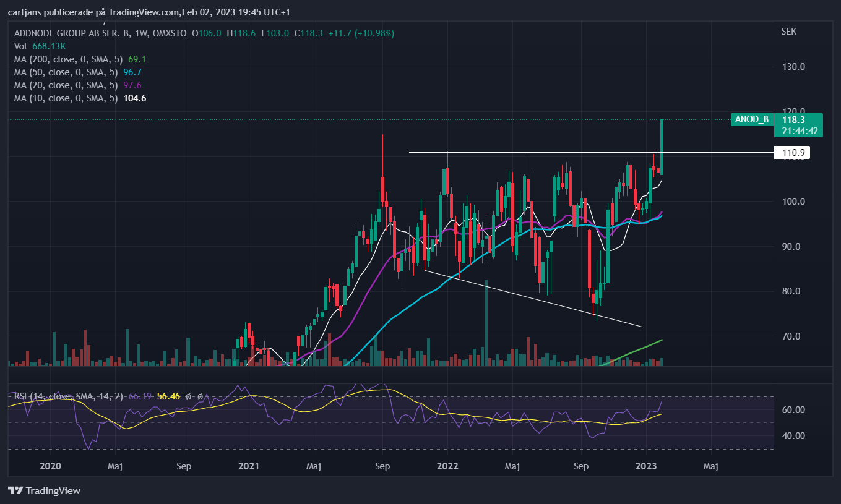Image resolution: width=841 pixels, height=504 pixels.
Task: Select the green 200 MA line
Action: [631, 352]
